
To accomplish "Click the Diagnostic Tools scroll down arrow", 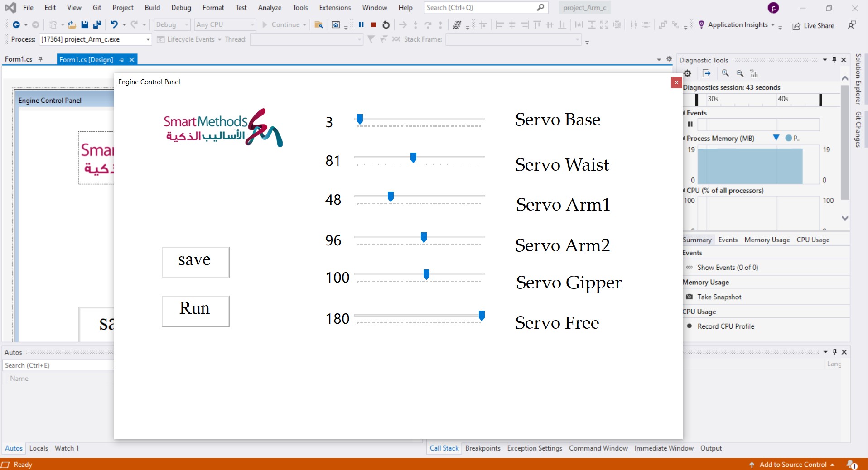I will pos(845,218).
